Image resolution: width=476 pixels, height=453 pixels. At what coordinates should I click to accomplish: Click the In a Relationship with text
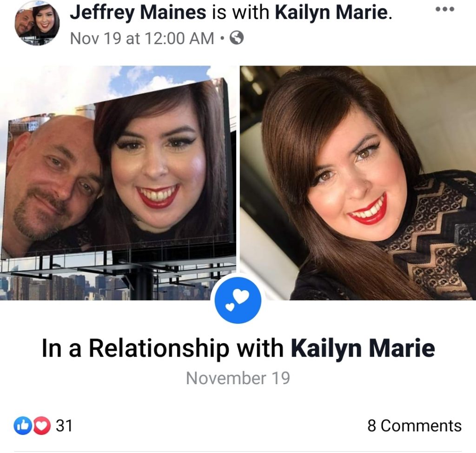point(162,348)
